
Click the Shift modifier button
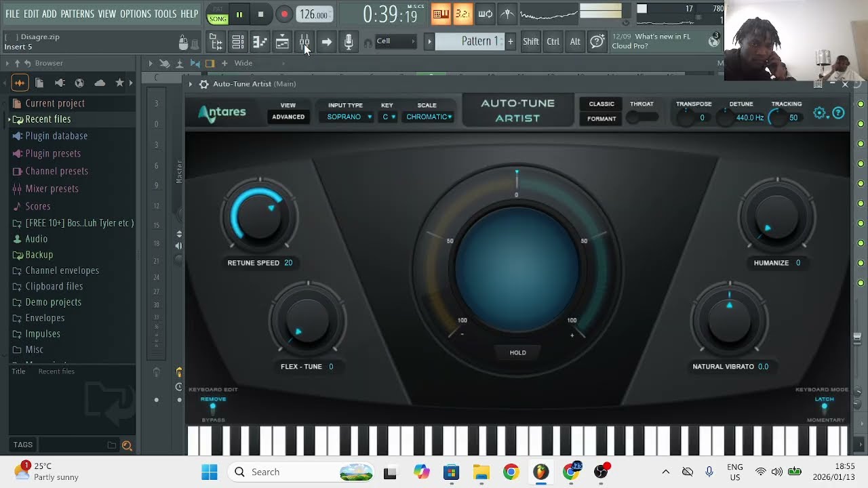pos(531,41)
